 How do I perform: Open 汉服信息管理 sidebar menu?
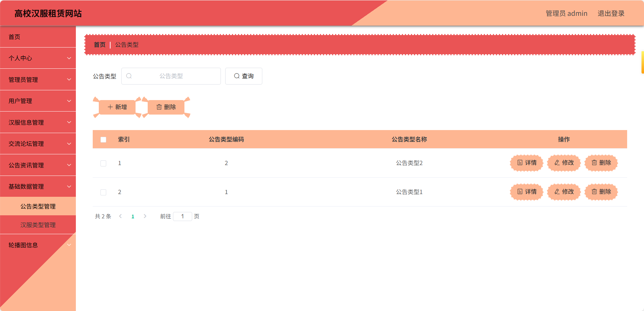click(38, 122)
